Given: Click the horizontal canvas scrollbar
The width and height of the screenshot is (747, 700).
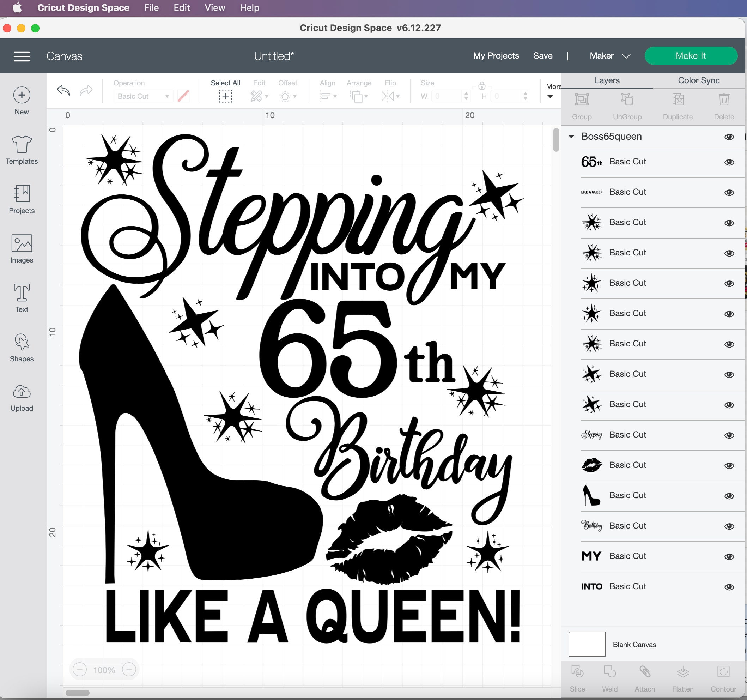Looking at the screenshot, I should [77, 693].
